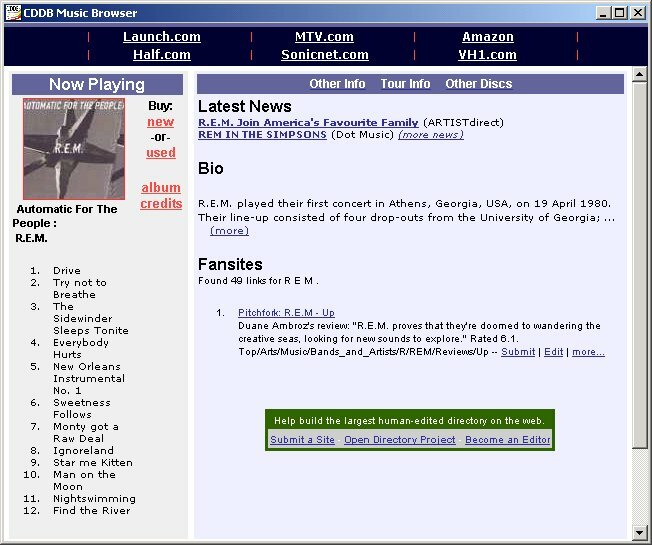Open the Tour Info tab
The width and height of the screenshot is (652, 545).
click(x=405, y=84)
